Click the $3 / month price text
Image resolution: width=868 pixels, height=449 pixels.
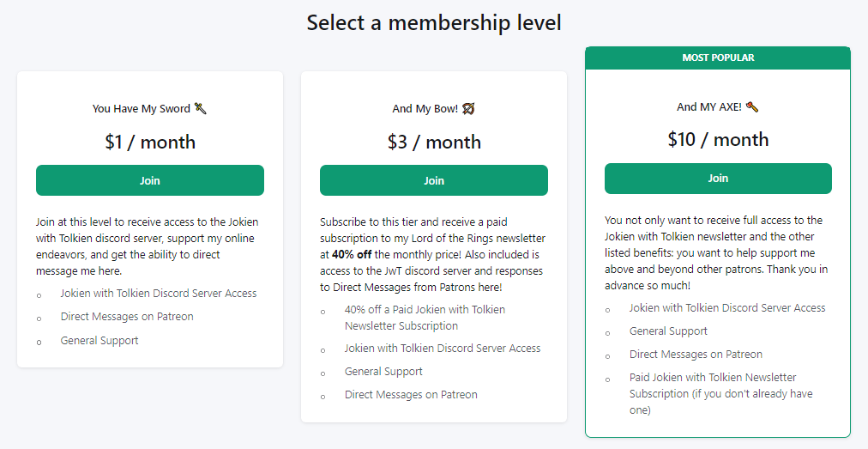[434, 143]
